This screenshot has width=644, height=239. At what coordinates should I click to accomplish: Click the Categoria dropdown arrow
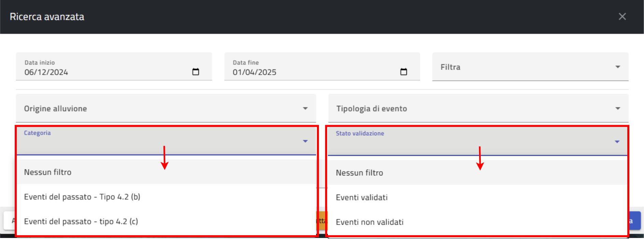tap(305, 141)
